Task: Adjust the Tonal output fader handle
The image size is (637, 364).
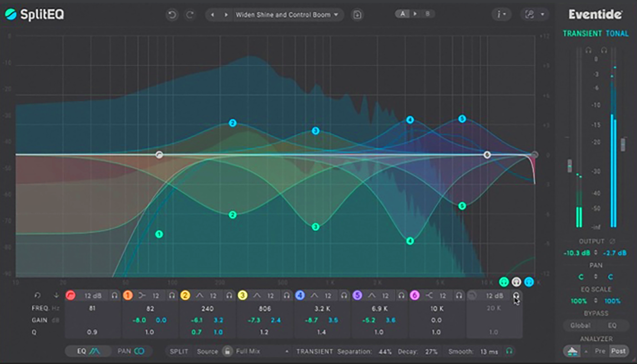Action: point(623,144)
